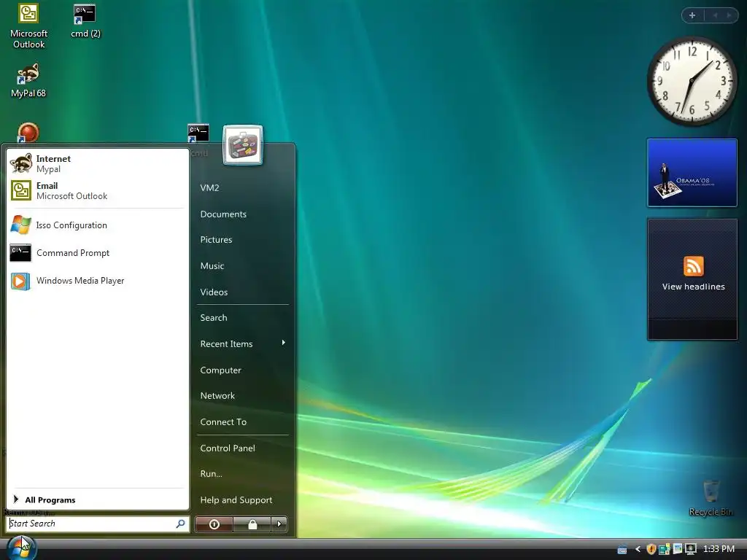Viewport: 747px width, 560px height.
Task: Open the keyboard tray icon
Action: pyautogui.click(x=622, y=550)
